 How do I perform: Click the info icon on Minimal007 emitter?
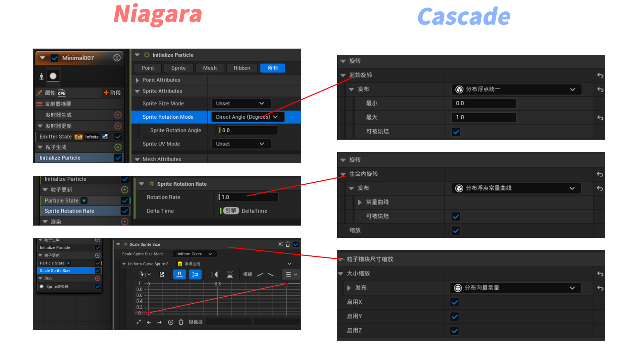(117, 58)
